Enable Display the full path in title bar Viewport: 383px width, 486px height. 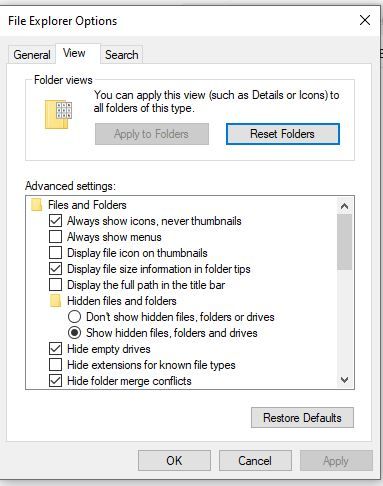point(55,285)
